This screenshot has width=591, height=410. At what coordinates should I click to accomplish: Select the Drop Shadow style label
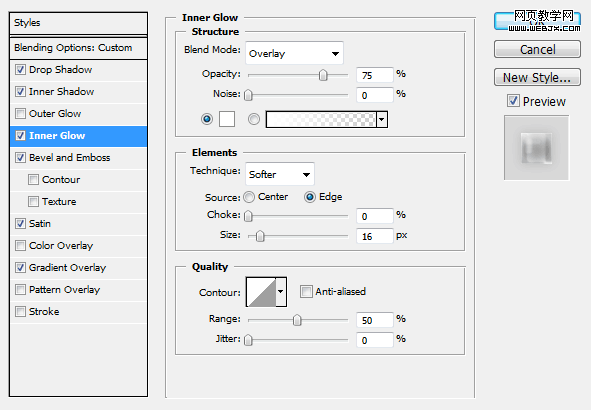coord(60,70)
